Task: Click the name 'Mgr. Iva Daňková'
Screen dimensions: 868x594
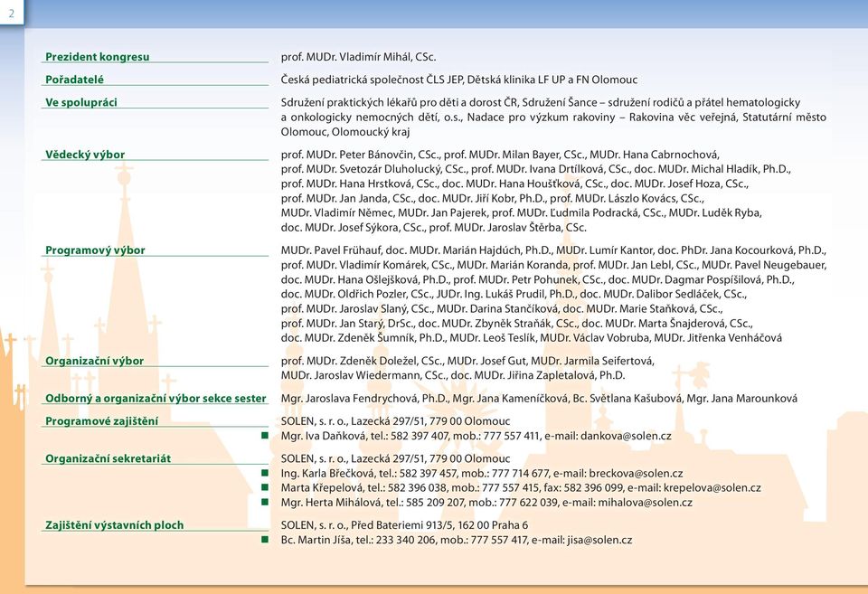Action: [x=324, y=436]
